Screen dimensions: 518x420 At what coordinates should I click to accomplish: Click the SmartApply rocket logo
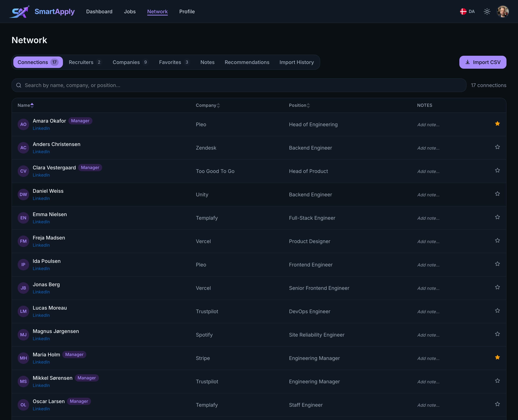pos(20,12)
